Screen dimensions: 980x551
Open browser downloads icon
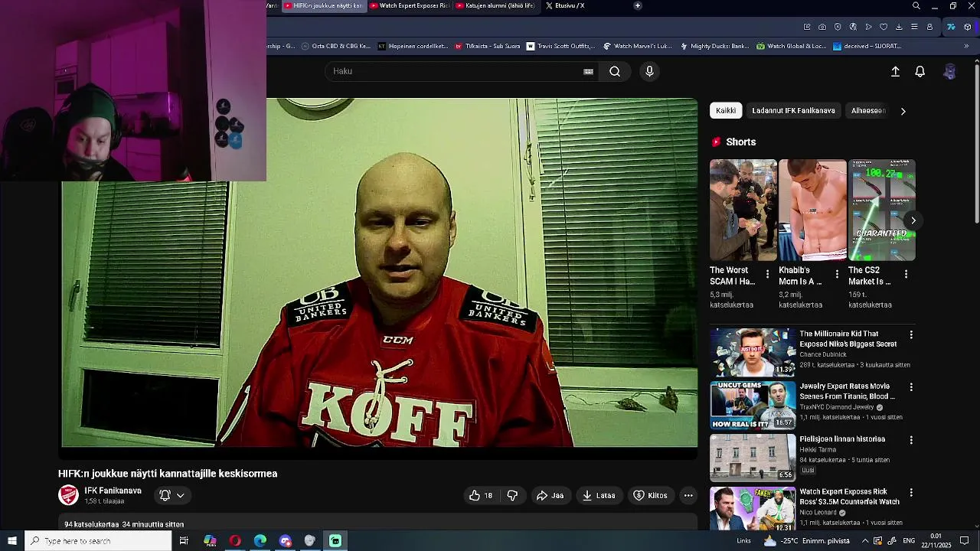(899, 27)
